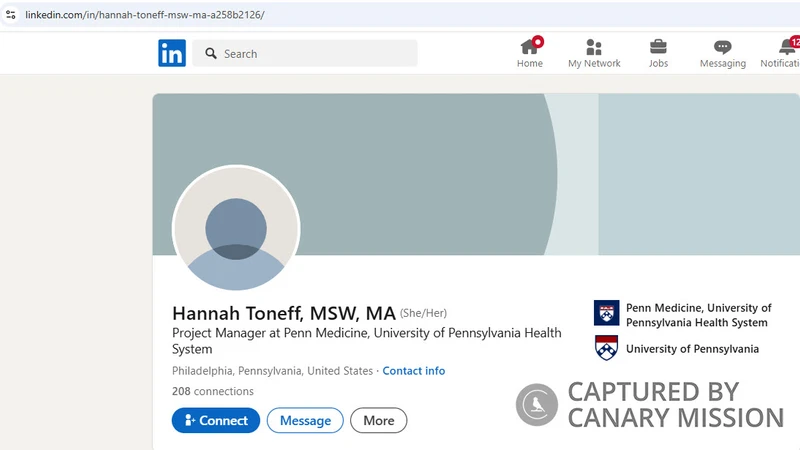Click the name Hannah Toneff, MSW, MA
Image resolution: width=800 pixels, height=450 pixels.
coord(284,313)
